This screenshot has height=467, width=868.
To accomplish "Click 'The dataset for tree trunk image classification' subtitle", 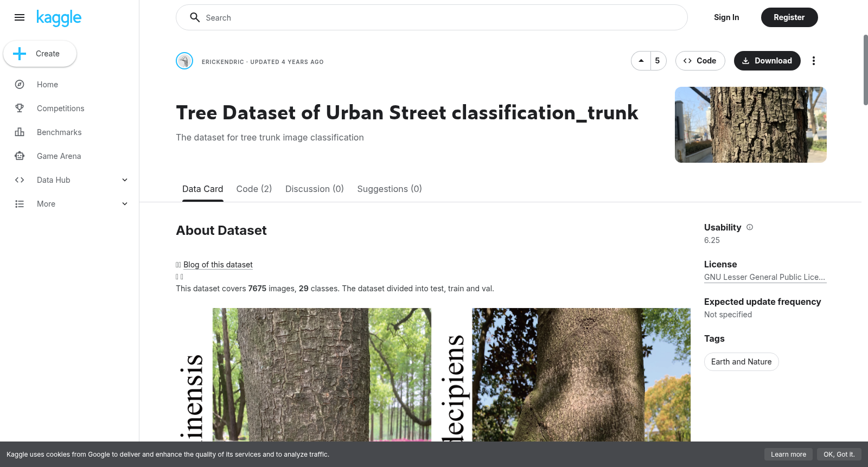I will pyautogui.click(x=270, y=138).
